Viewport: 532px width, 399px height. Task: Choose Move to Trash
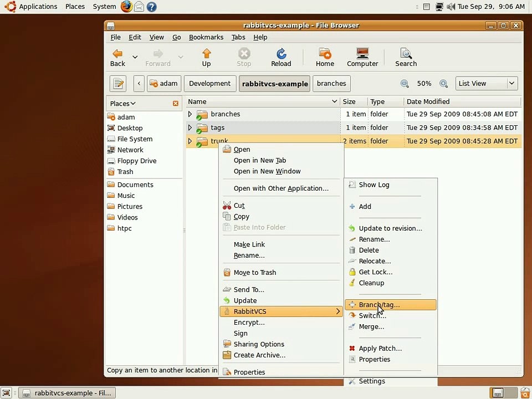coord(282,272)
